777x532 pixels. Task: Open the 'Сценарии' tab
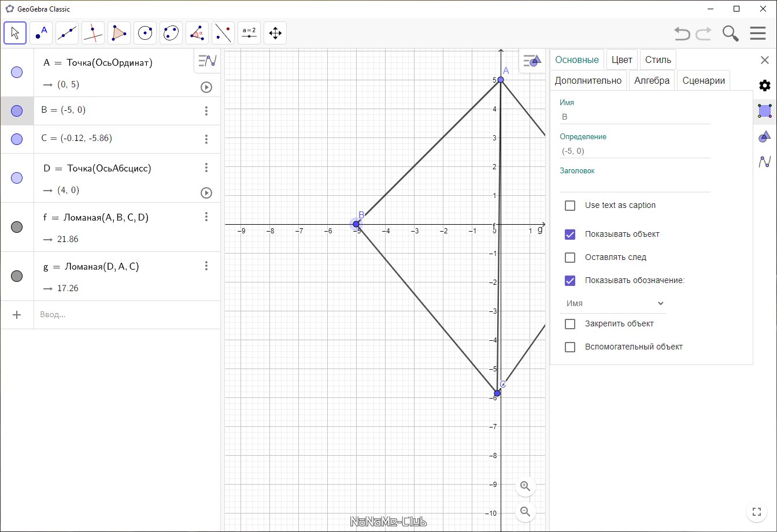[x=703, y=80]
